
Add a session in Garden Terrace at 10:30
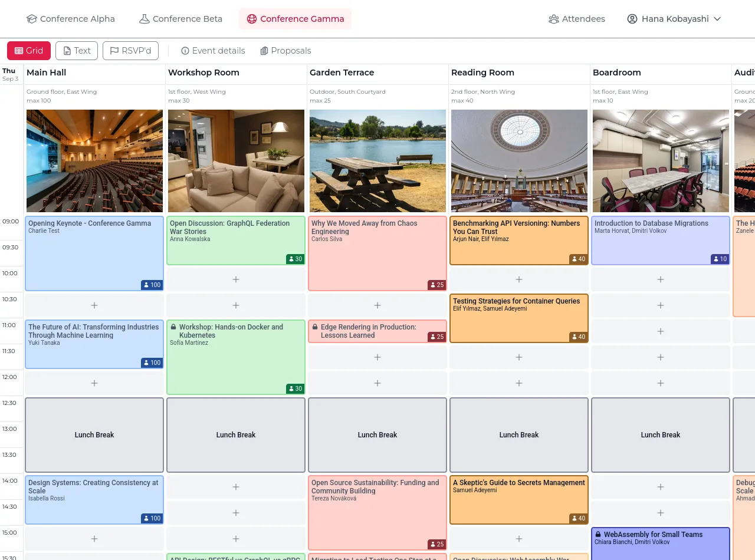coord(377,305)
